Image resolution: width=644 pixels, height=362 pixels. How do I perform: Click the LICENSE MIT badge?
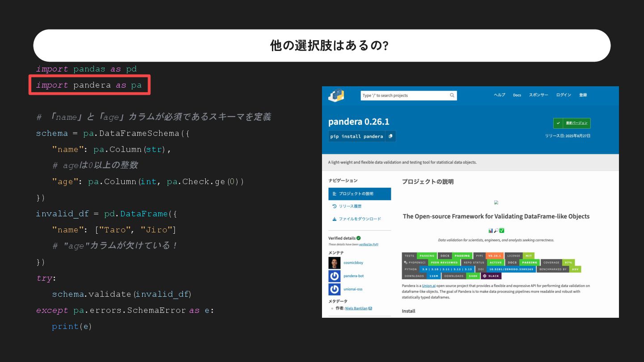[x=520, y=256]
